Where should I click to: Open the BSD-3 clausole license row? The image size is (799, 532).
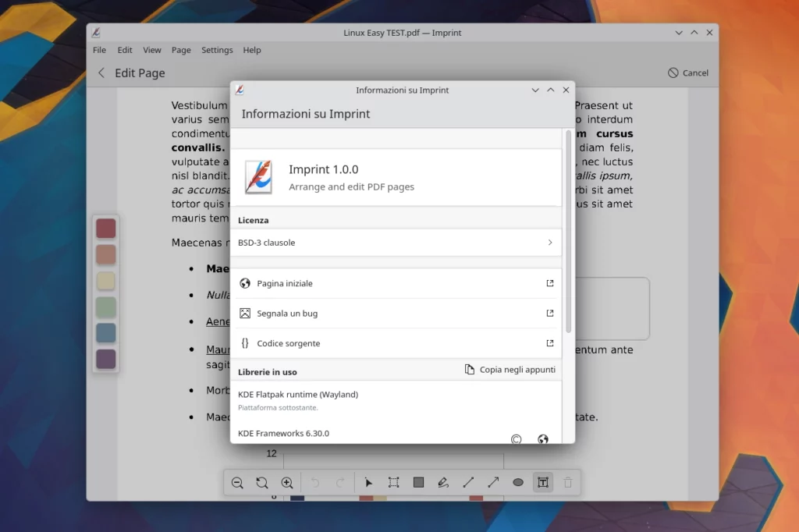[x=396, y=243]
